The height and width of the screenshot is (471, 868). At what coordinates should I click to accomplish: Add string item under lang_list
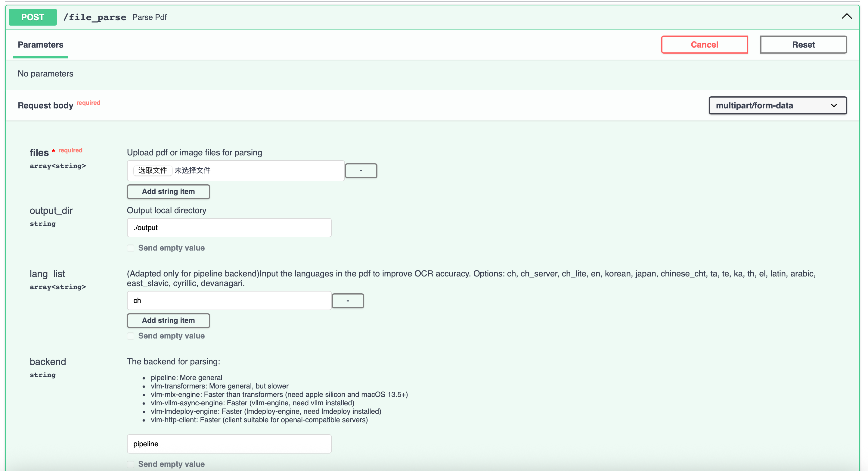(x=168, y=320)
